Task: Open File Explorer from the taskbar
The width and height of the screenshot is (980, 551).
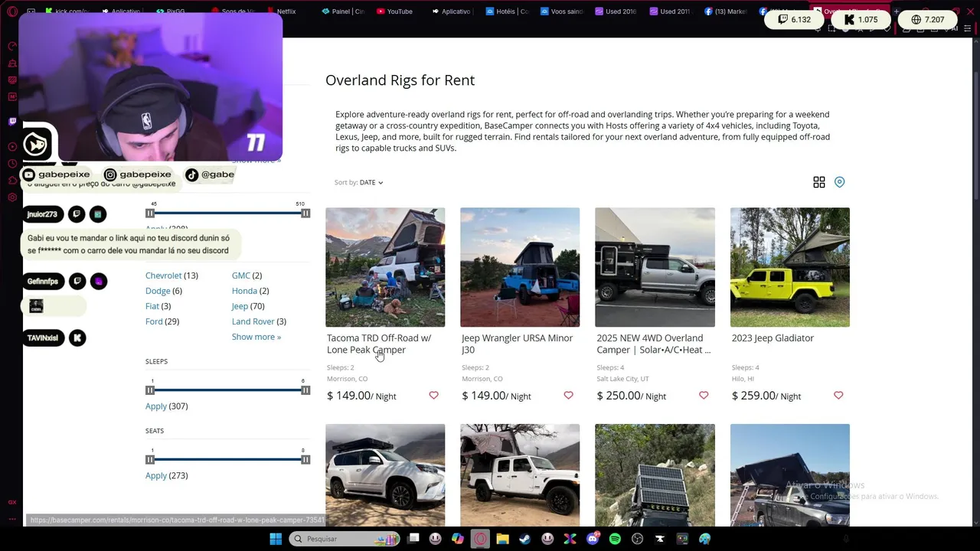Action: click(x=502, y=539)
